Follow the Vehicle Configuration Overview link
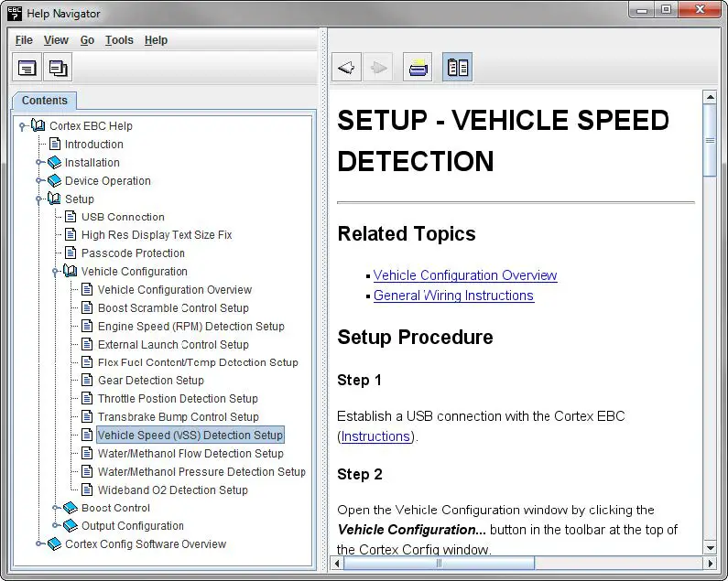This screenshot has height=581, width=728. point(465,275)
